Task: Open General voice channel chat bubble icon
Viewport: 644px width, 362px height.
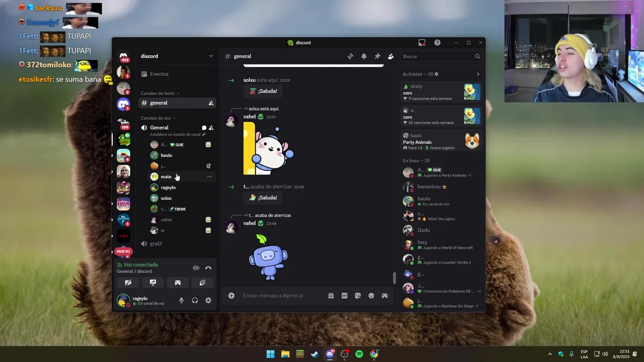Action: 204,128
